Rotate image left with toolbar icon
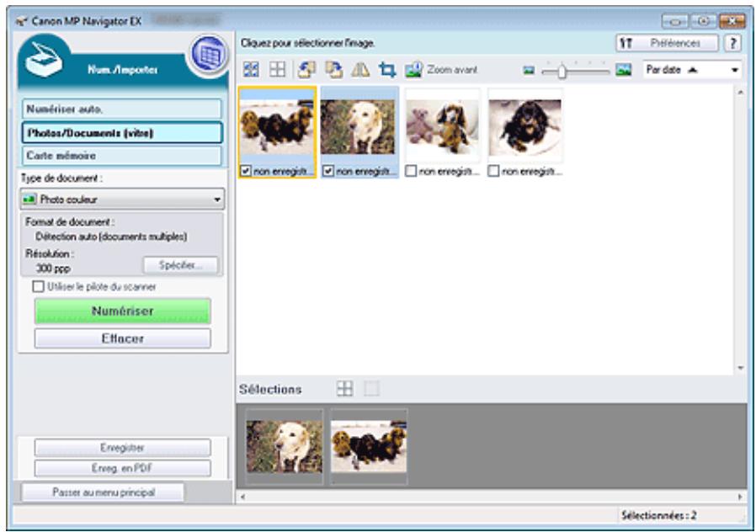756x532 pixels. point(306,69)
